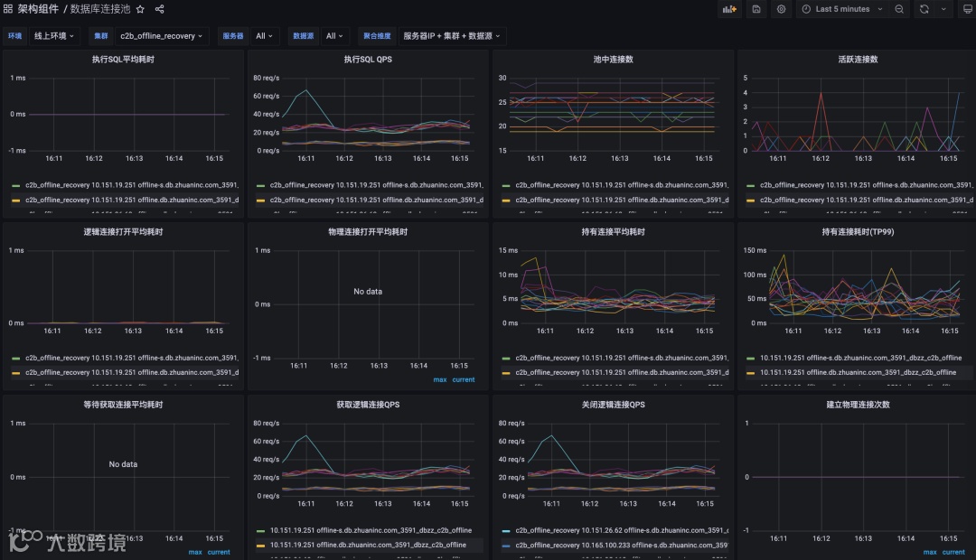976x560 pixels.
Task: Click the 数据库连接池 dashboard title
Action: (x=100, y=9)
